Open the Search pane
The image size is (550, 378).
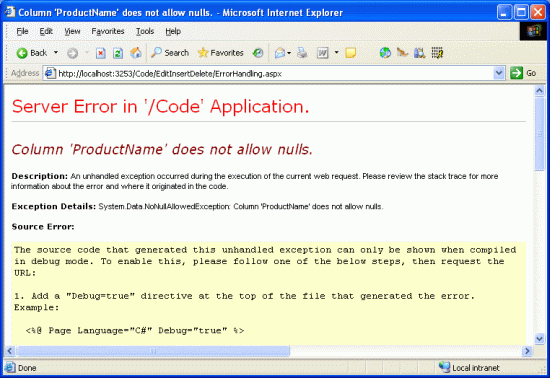(170, 53)
